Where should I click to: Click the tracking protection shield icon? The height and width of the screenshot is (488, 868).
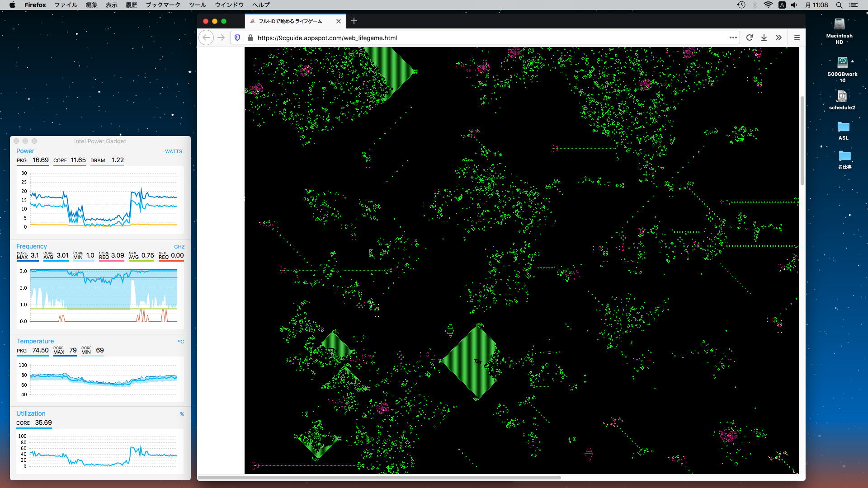click(x=237, y=38)
